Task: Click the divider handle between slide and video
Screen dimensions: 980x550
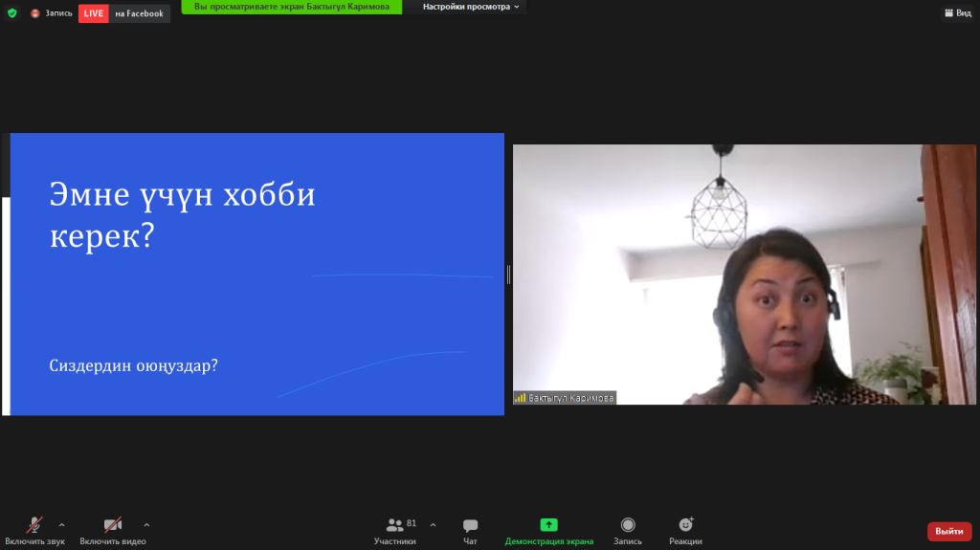Action: coord(508,275)
